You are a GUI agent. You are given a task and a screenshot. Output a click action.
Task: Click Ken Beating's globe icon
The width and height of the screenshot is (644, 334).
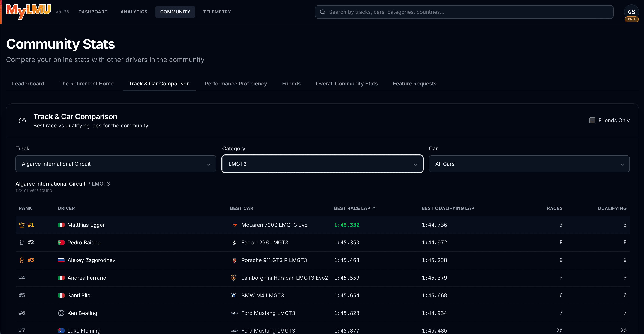pyautogui.click(x=61, y=313)
